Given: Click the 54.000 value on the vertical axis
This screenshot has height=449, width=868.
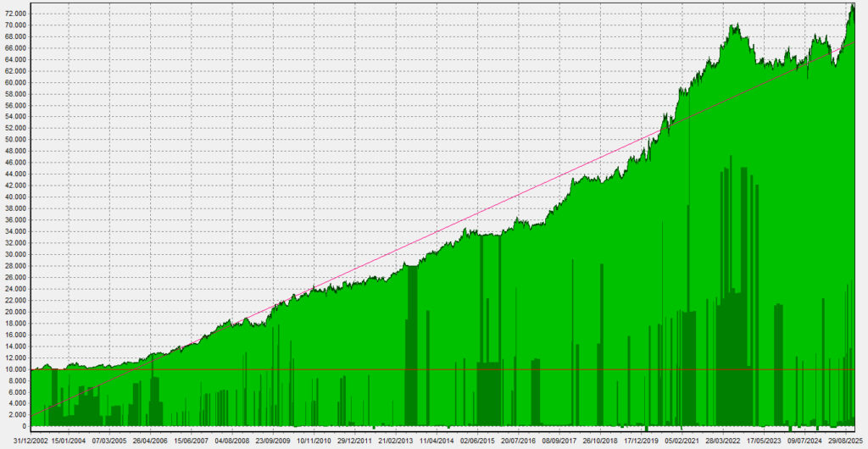Looking at the screenshot, I should [x=18, y=117].
